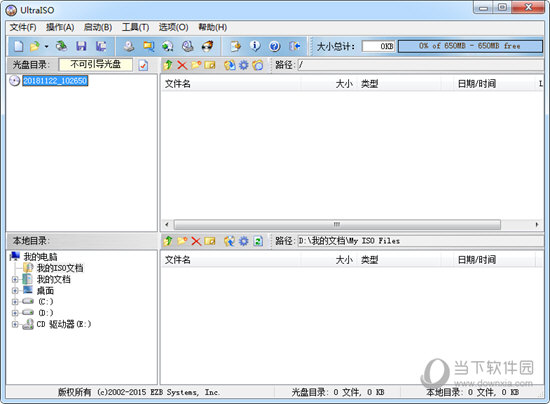Click the disc file list horizontal scrollbar
550x404 pixels.
click(337, 224)
